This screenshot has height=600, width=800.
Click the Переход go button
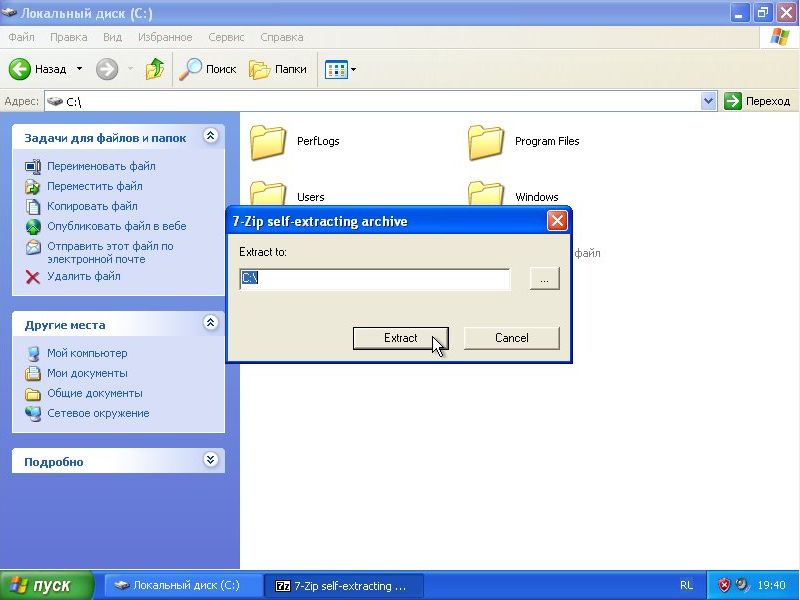[757, 101]
